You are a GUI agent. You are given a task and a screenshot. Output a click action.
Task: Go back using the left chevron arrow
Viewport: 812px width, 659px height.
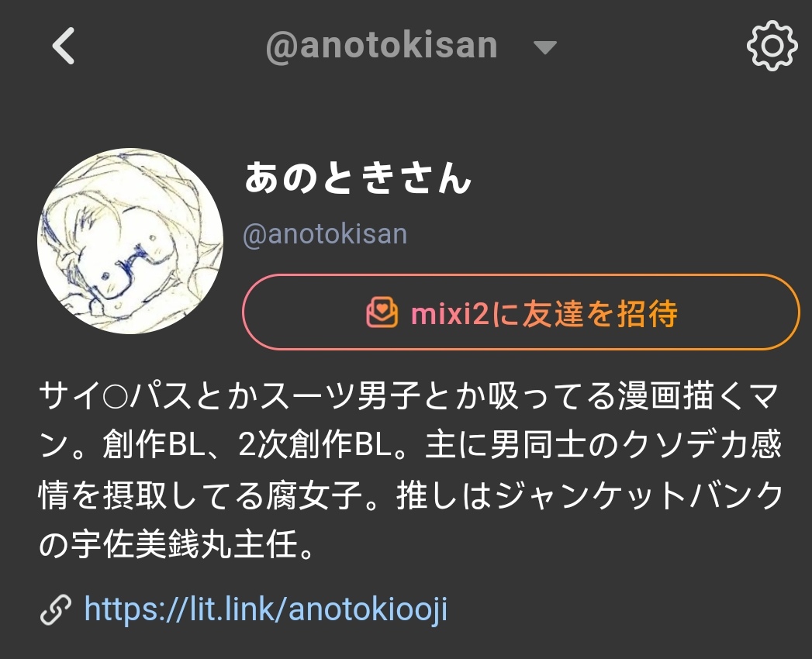tap(63, 46)
